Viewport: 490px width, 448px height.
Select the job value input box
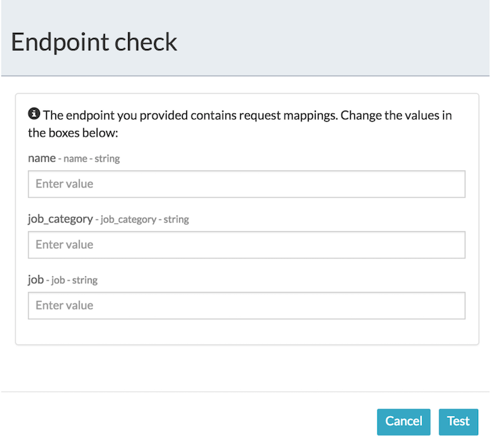click(246, 306)
